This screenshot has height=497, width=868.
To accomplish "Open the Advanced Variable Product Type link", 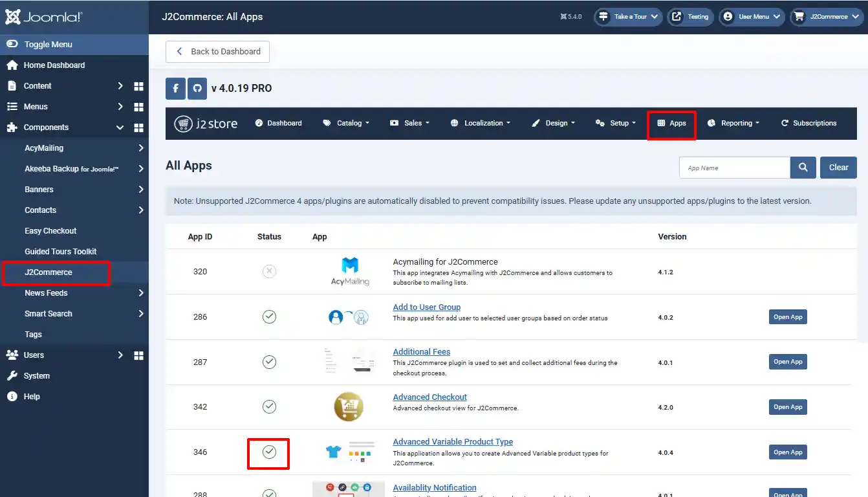I will [453, 442].
